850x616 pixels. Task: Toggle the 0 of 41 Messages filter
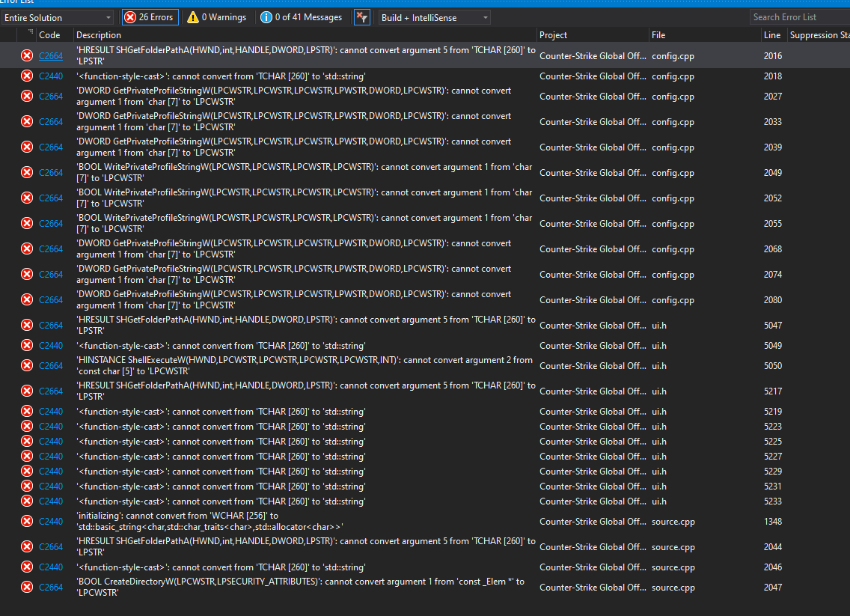(301, 16)
